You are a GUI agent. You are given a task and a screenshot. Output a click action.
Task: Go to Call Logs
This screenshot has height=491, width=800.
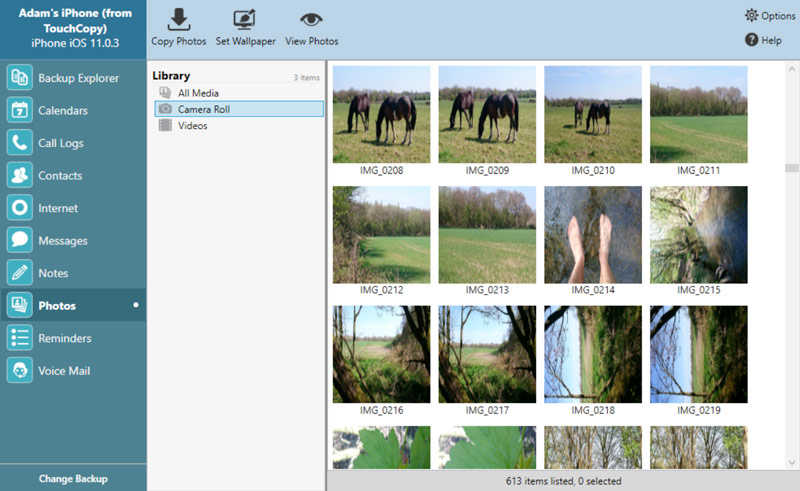click(x=61, y=143)
